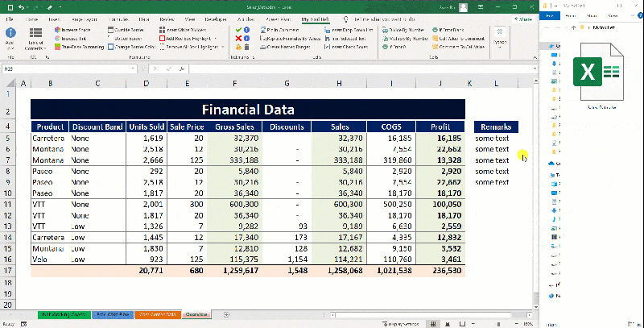The width and height of the screenshot is (644, 328).
Task: Click Divide By Number tool
Action: (403, 30)
